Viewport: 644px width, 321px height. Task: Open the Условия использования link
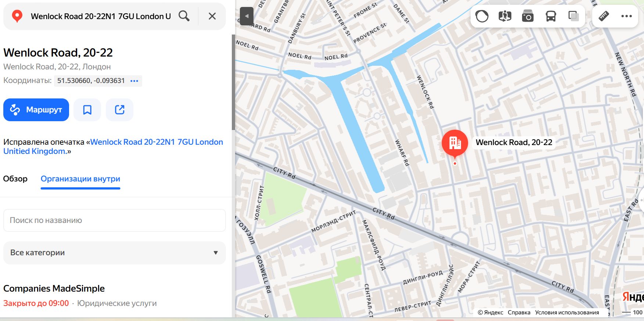(567, 313)
